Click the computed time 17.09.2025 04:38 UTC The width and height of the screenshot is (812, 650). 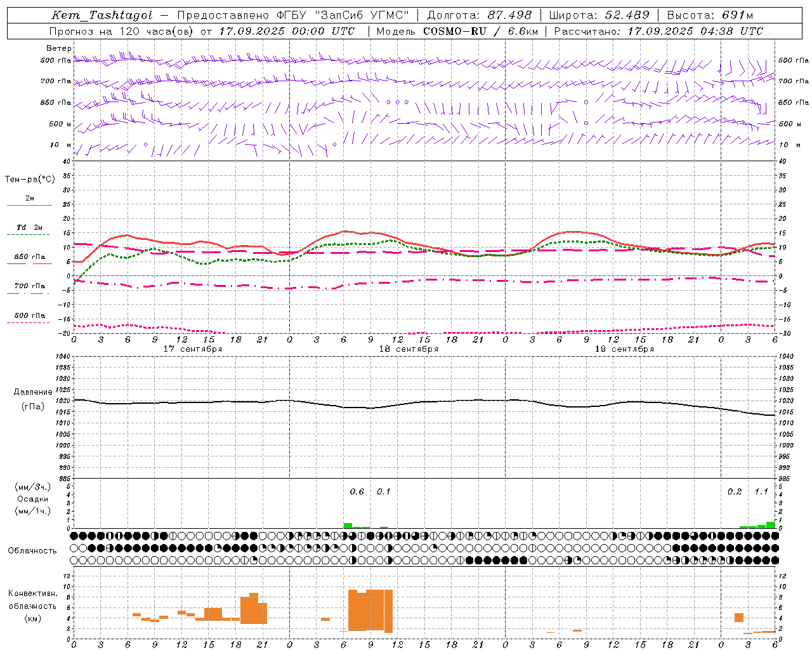point(695,31)
